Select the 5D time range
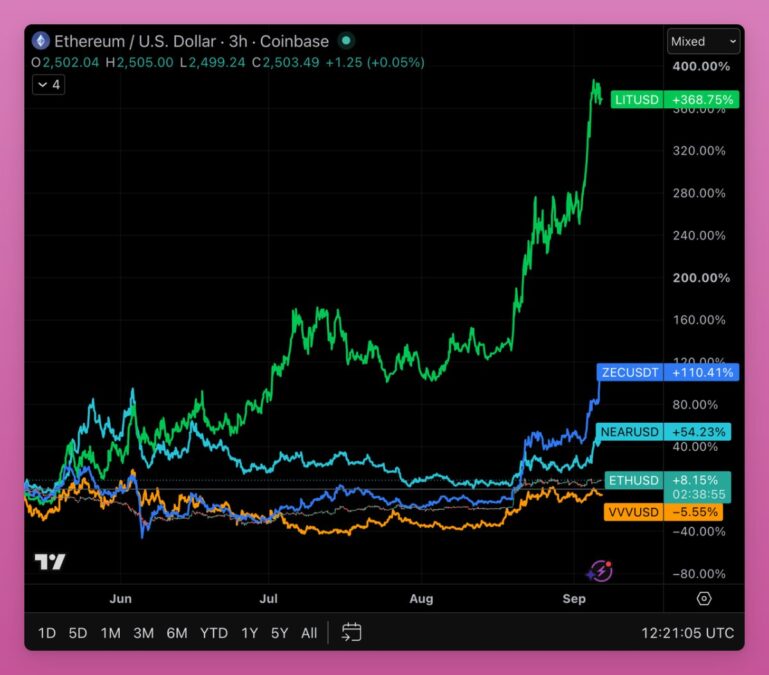This screenshot has width=769, height=675. click(x=77, y=633)
